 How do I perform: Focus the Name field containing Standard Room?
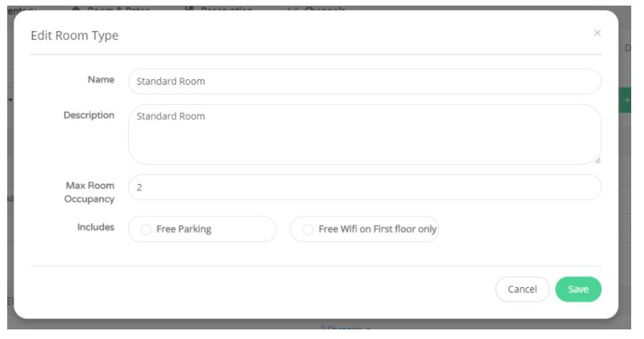click(364, 82)
